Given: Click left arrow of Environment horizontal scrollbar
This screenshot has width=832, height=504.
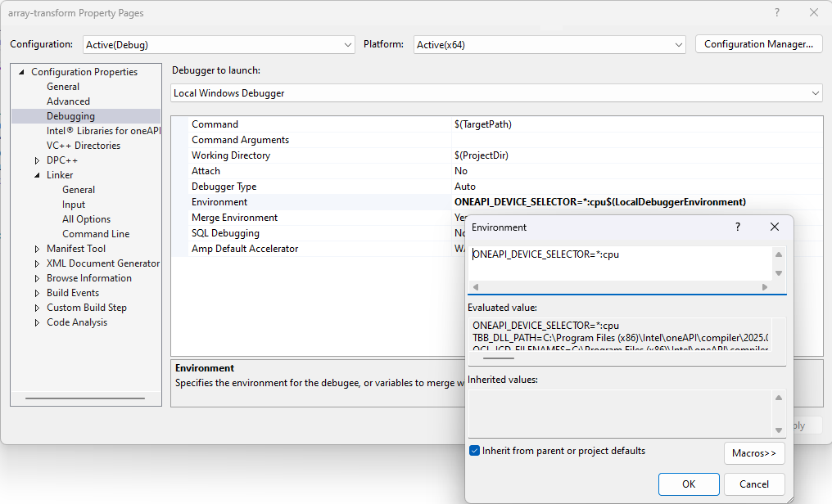Looking at the screenshot, I should coord(476,287).
